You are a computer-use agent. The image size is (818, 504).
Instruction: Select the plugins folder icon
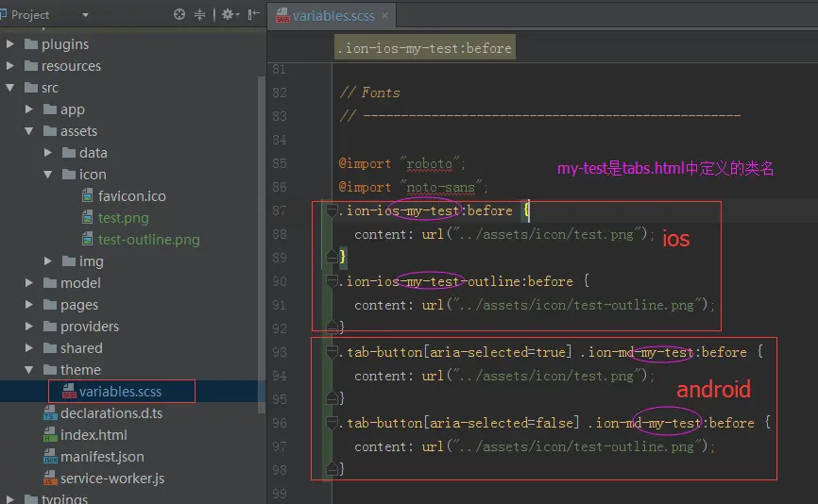(x=31, y=44)
